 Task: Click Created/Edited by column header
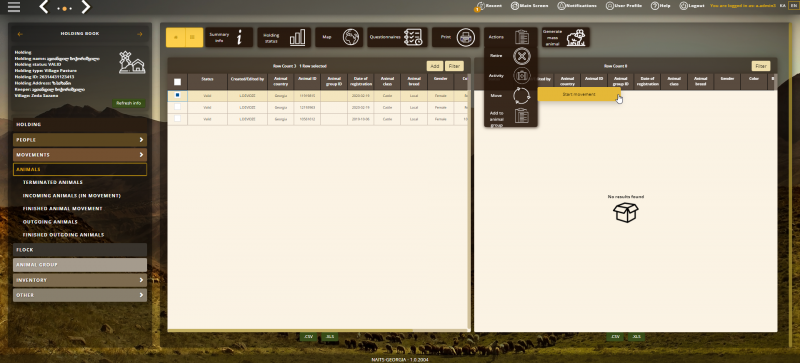coord(247,82)
